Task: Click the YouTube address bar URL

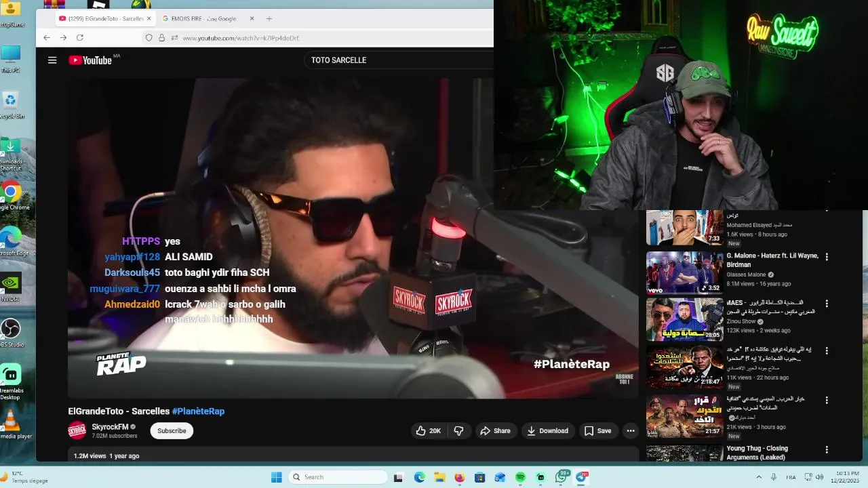Action: coord(241,38)
